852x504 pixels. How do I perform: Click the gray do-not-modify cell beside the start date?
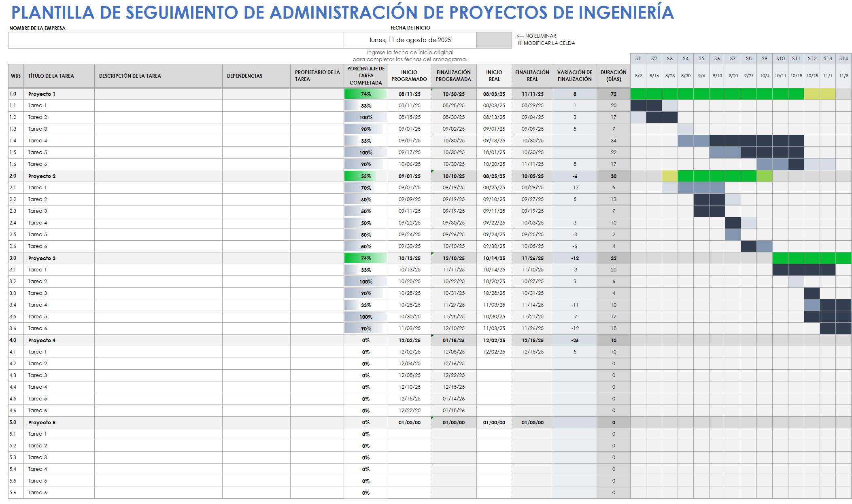click(494, 40)
